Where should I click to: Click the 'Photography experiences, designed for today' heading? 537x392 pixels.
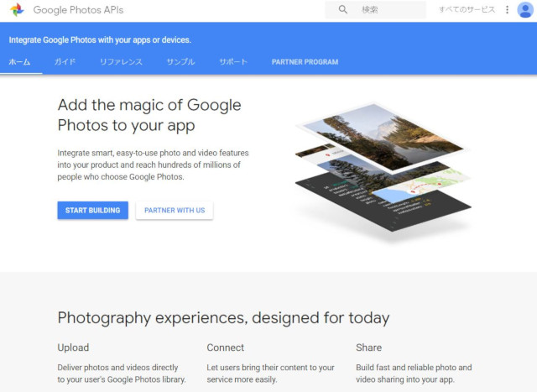(223, 318)
